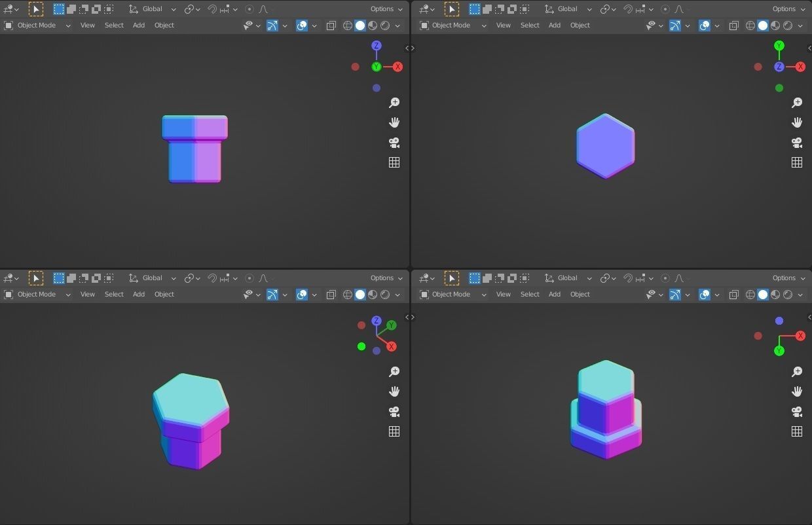Toggle X-ray in top-left viewport
812x525 pixels.
[x=331, y=26]
